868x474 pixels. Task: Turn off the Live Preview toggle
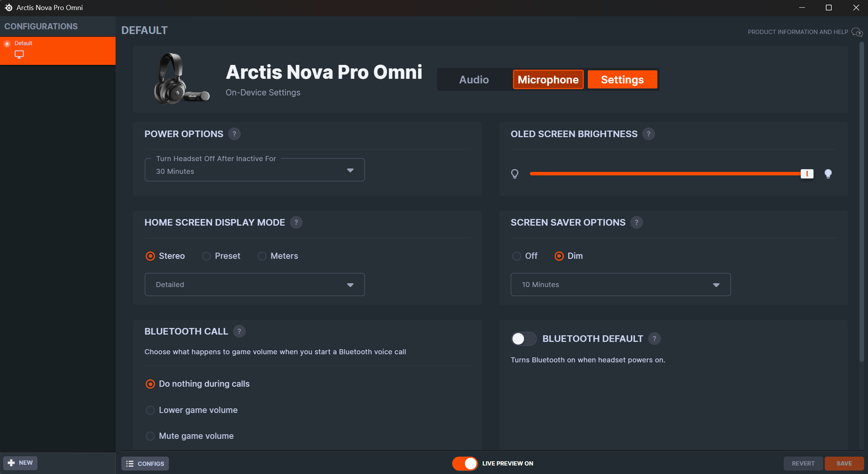click(465, 464)
